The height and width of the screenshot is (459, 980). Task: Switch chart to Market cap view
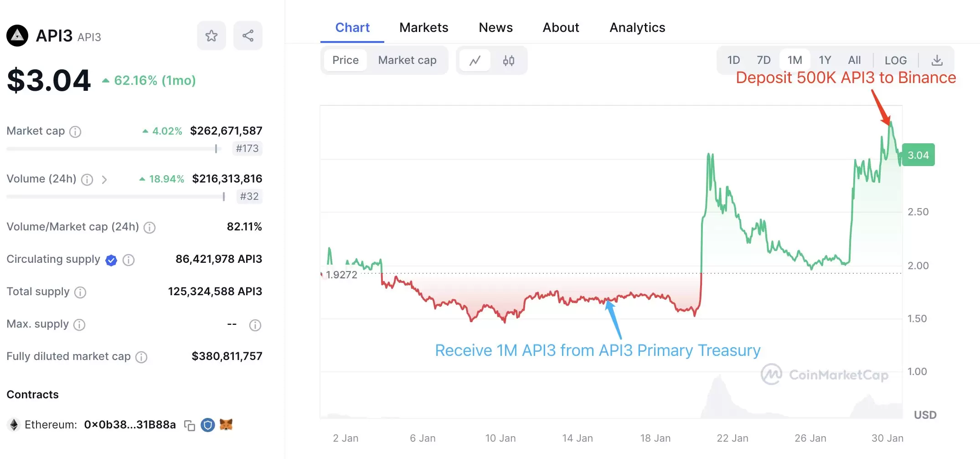point(407,60)
